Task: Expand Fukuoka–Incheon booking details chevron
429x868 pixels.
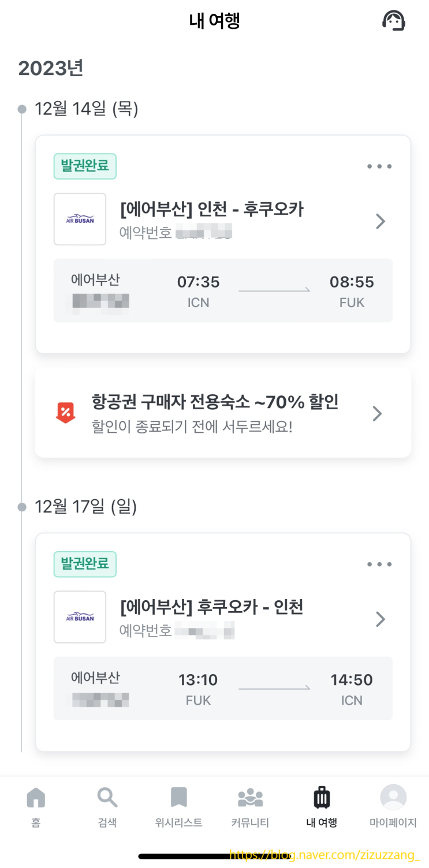Action: 380,619
